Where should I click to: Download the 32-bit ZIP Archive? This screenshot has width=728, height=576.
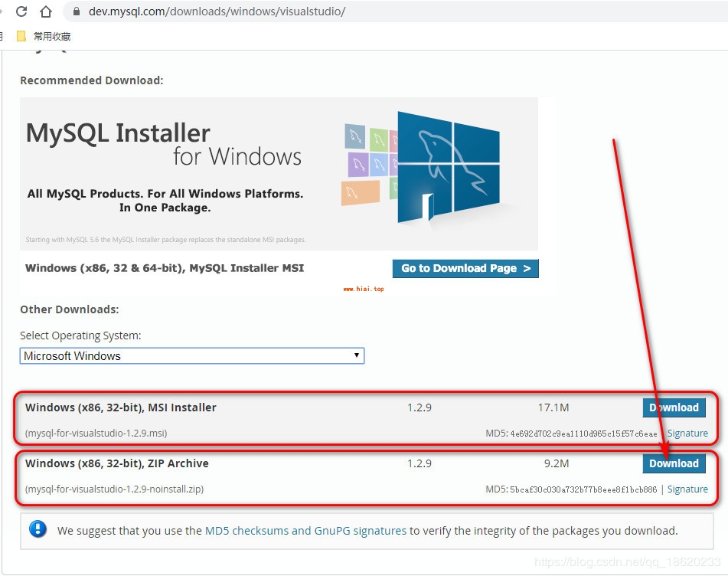674,463
